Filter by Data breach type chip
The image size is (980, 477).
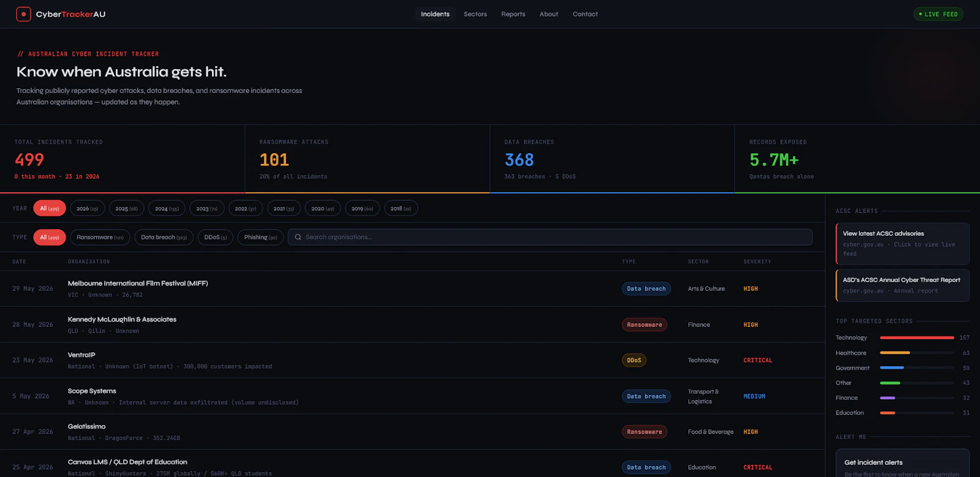164,238
